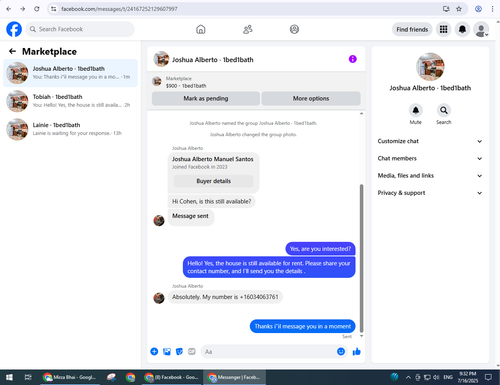Click large listing photo in right panel

click(x=430, y=67)
